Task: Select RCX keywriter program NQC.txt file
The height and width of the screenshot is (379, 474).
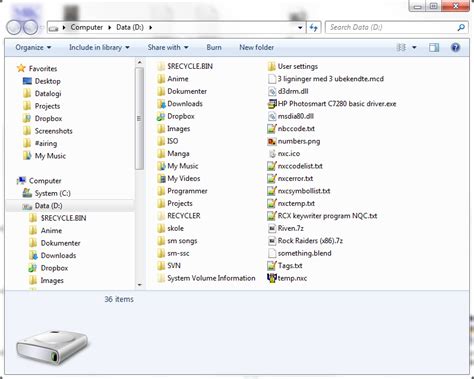Action: pyautogui.click(x=322, y=216)
